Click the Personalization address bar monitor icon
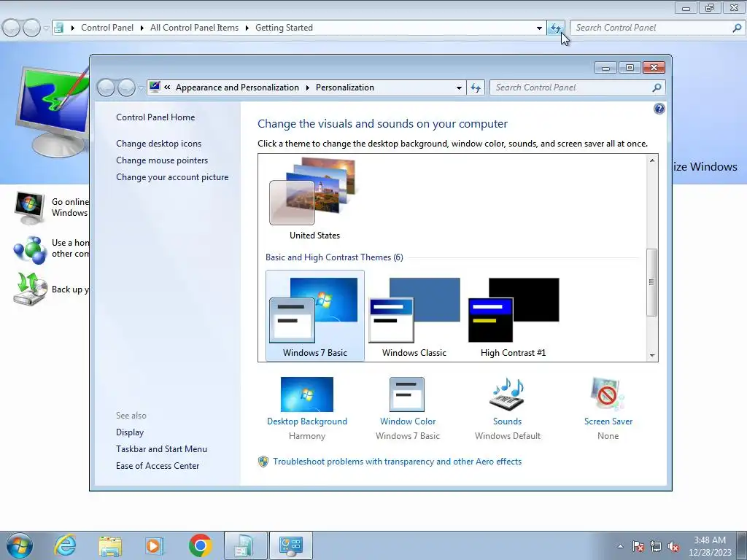747x560 pixels. pos(155,87)
